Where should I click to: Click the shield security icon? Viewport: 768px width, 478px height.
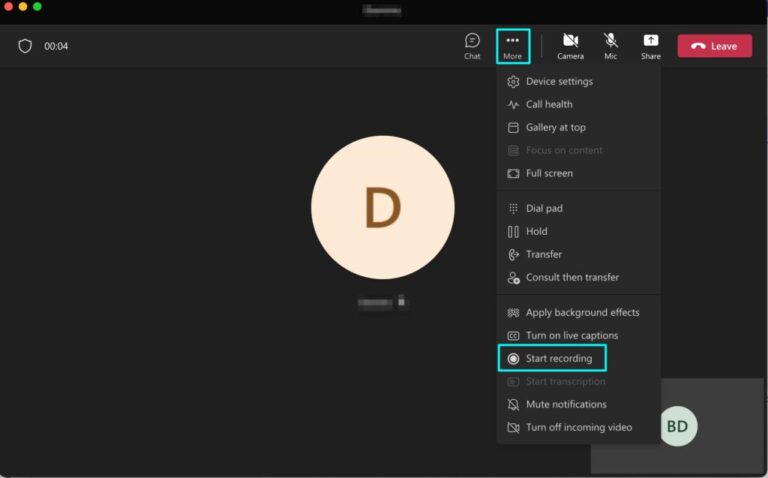click(x=25, y=46)
